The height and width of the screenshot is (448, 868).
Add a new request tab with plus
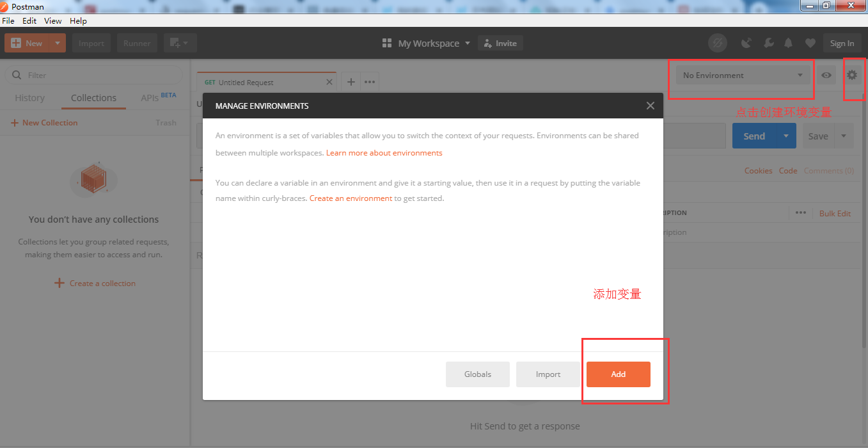[351, 82]
